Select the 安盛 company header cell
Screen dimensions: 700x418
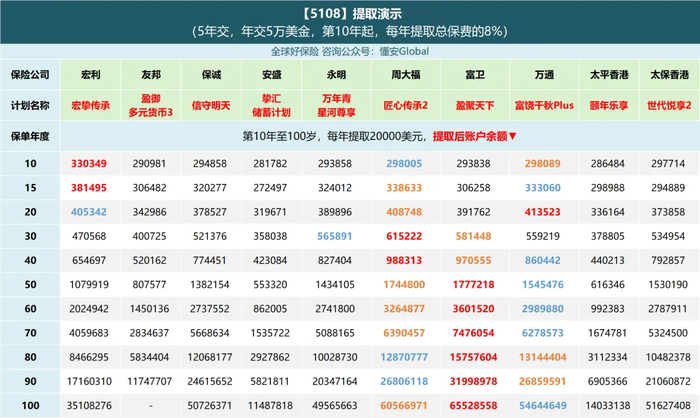point(271,75)
